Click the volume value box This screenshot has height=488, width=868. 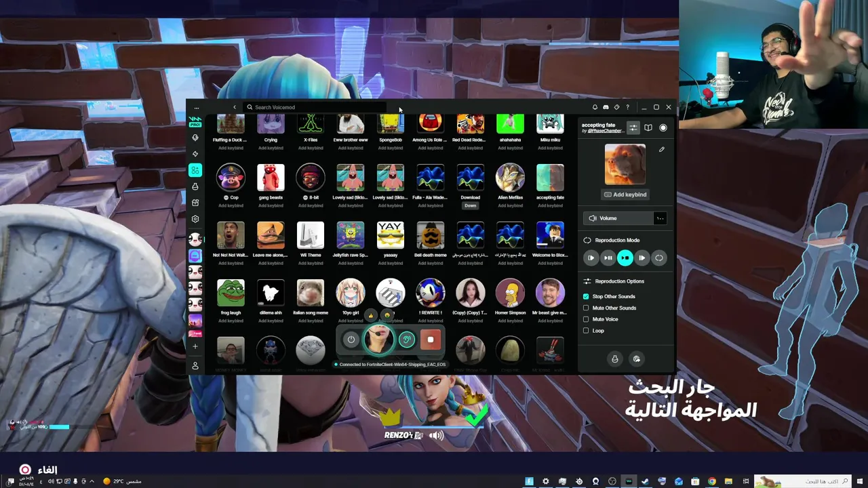click(660, 218)
